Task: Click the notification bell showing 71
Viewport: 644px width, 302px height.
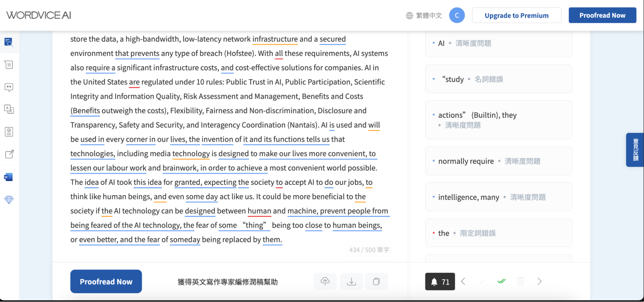Action: click(440, 281)
